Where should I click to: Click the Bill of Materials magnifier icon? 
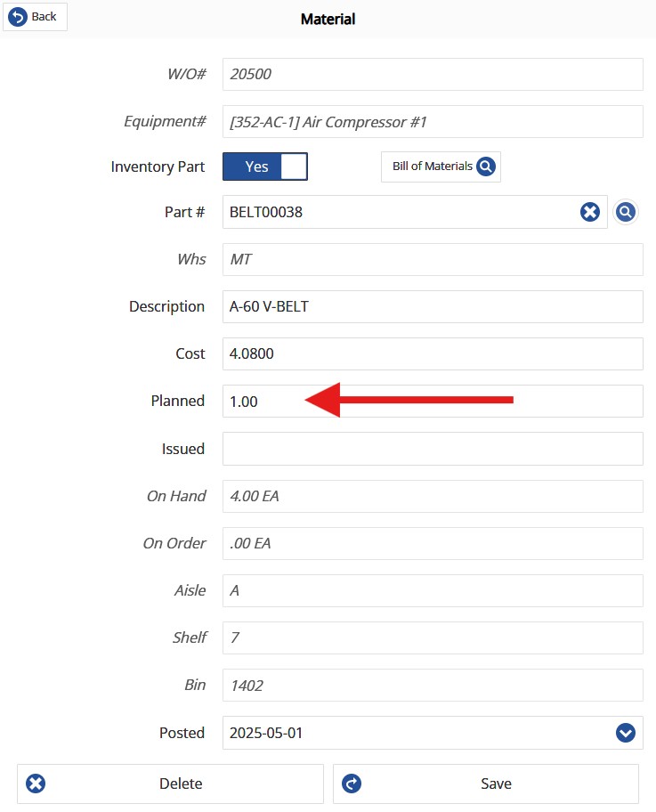point(485,166)
